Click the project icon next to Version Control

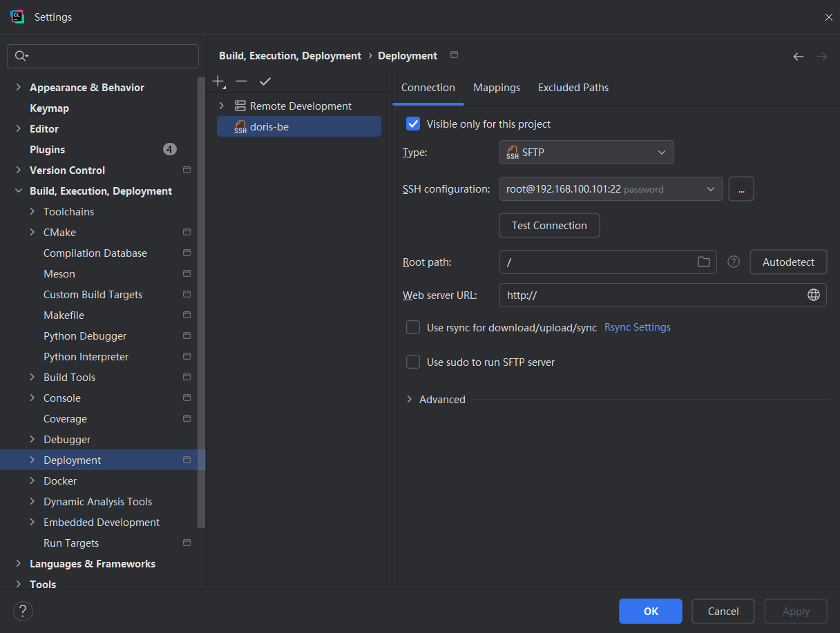[x=187, y=170]
